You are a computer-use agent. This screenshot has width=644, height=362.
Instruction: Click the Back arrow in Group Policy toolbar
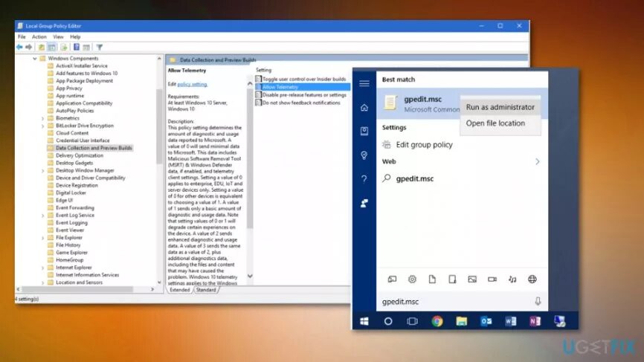19,47
